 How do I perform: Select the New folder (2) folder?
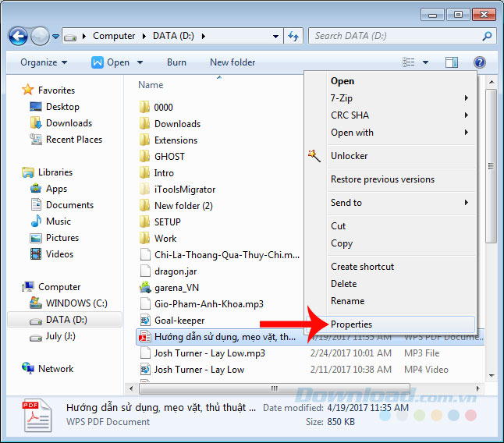point(183,206)
